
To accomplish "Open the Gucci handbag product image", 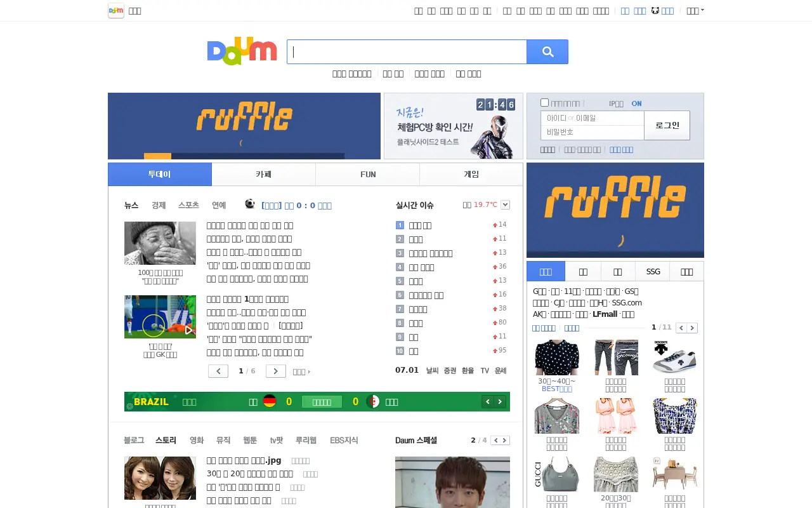I will (557, 474).
